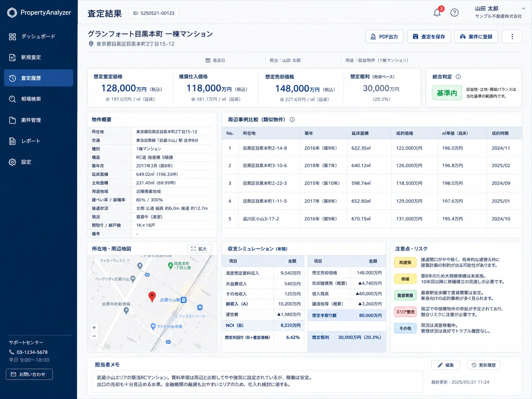
Task: Click the info icon next to 総合判定
Action: coord(458,77)
